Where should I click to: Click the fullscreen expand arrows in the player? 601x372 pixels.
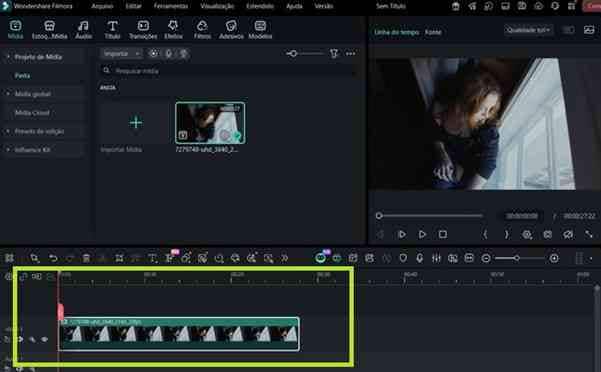(589, 234)
